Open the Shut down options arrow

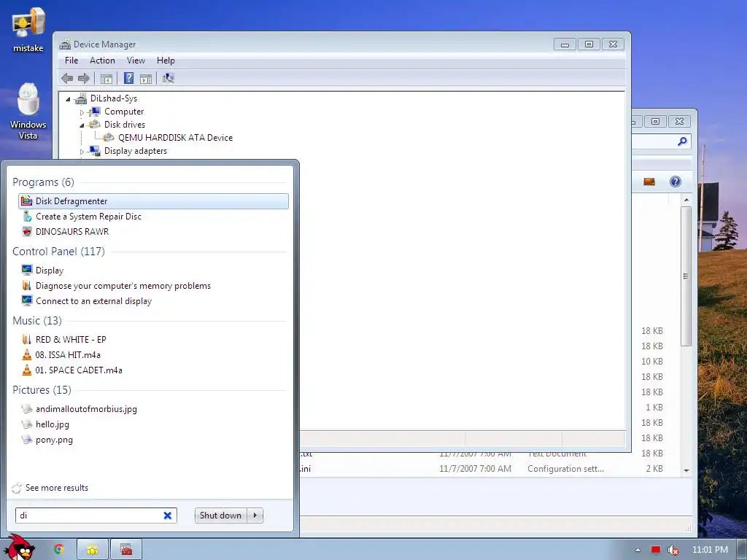coord(255,516)
